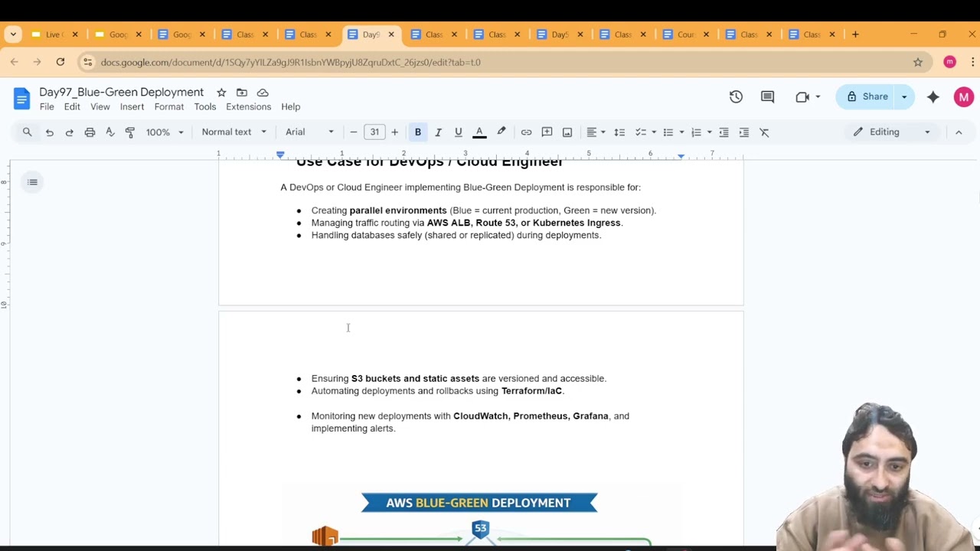Decrease font size with minus button

click(x=353, y=132)
